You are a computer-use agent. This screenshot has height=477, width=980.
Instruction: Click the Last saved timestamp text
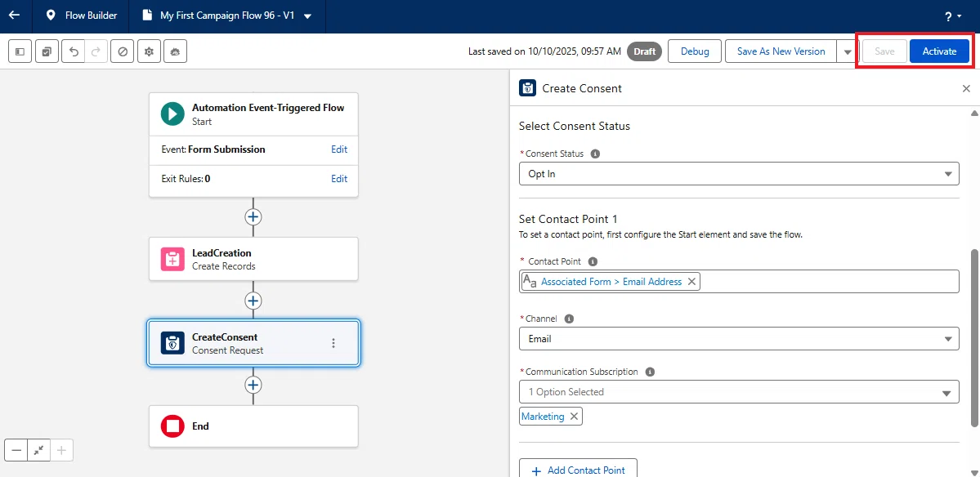point(544,51)
